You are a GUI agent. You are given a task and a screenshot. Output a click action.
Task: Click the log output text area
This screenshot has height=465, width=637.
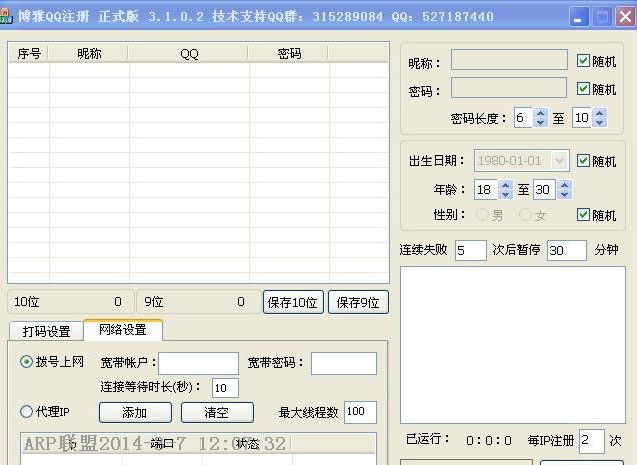[x=513, y=345]
